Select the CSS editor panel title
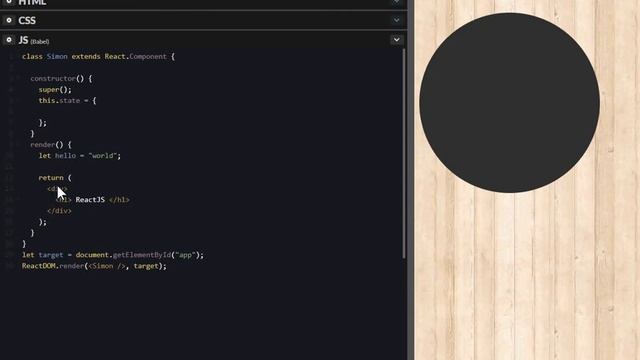The image size is (640, 360). click(27, 20)
